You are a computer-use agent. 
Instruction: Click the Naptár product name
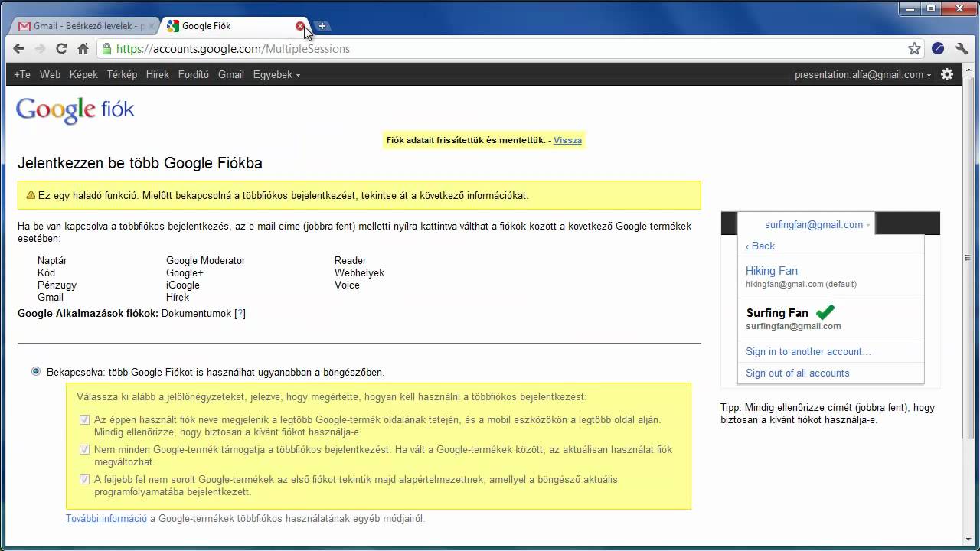click(52, 261)
